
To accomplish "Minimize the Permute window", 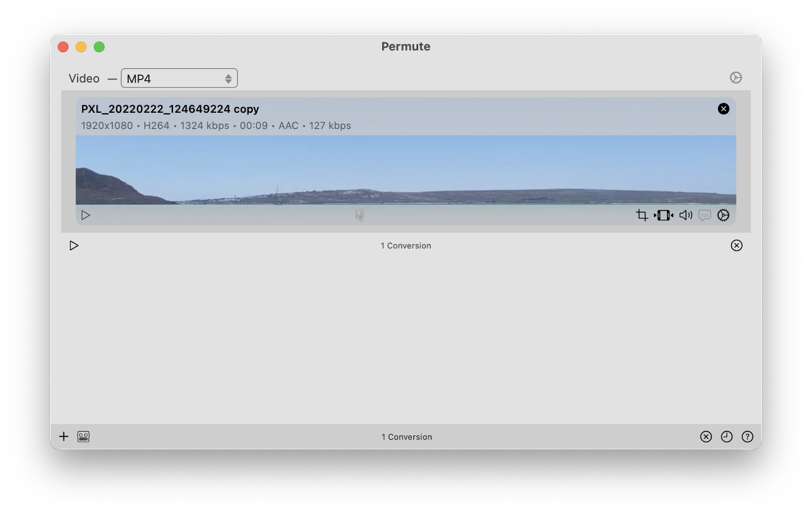I will [81, 47].
